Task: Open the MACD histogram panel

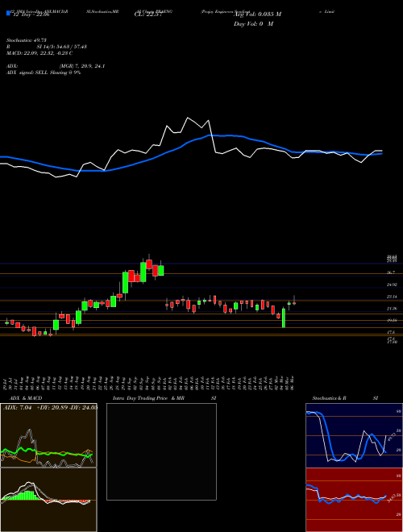Action: [48, 500]
